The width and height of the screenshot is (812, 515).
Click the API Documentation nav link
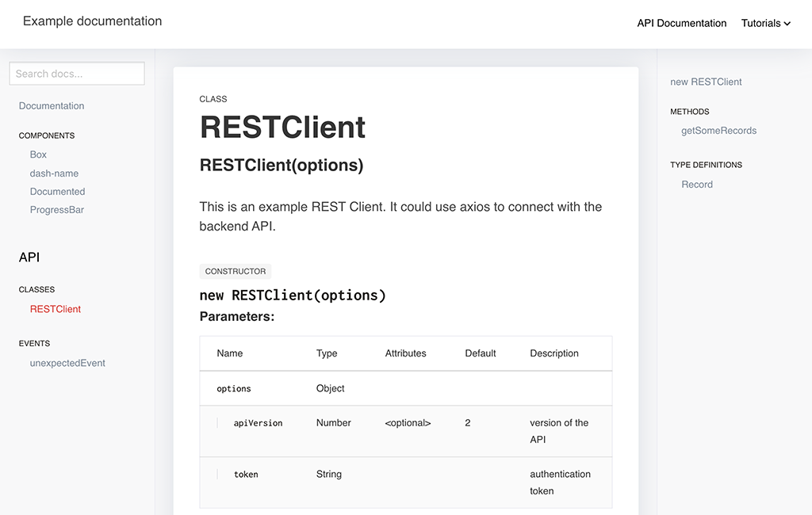tap(681, 24)
